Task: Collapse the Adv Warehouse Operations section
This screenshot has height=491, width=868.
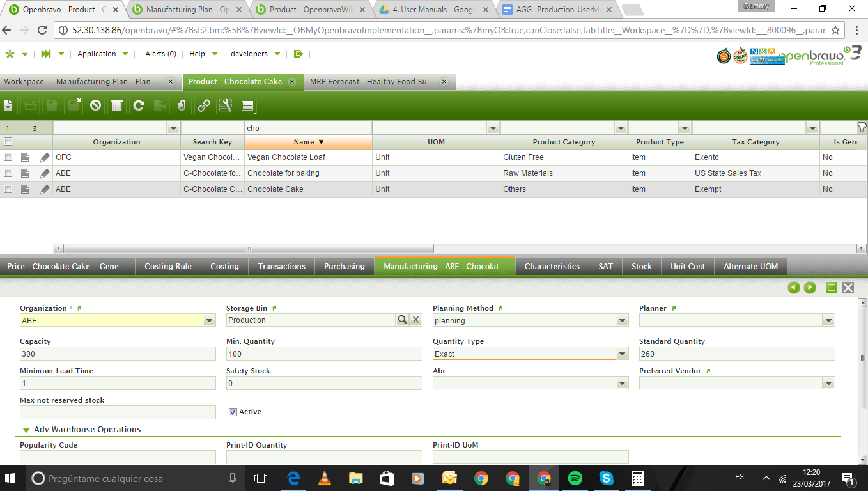Action: [26, 430]
